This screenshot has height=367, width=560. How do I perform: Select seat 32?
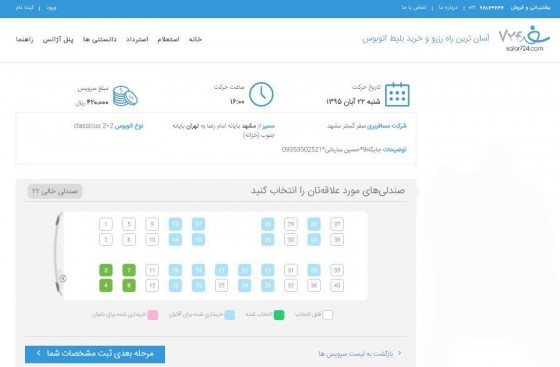click(291, 286)
